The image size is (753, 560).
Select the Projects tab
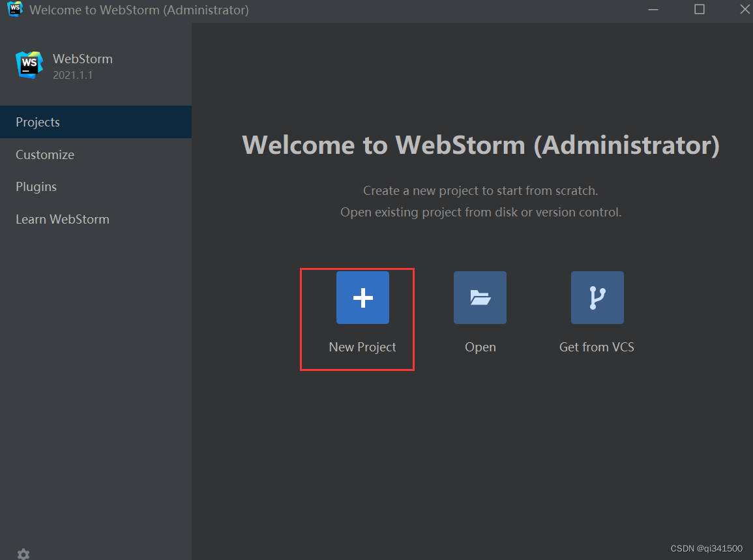coord(96,122)
